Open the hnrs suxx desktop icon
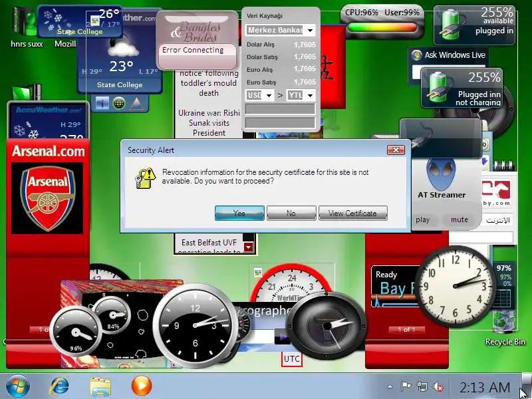The height and width of the screenshot is (399, 532). click(x=27, y=28)
